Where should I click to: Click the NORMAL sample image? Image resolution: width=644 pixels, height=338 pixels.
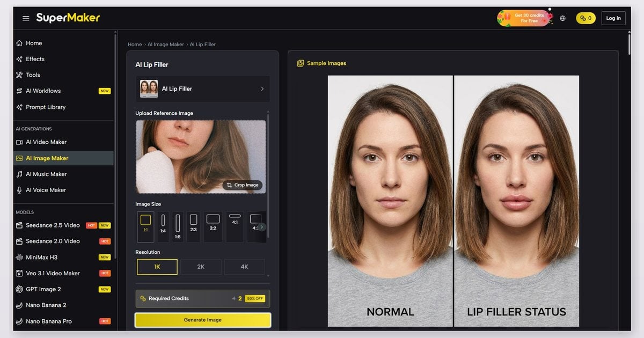390,201
